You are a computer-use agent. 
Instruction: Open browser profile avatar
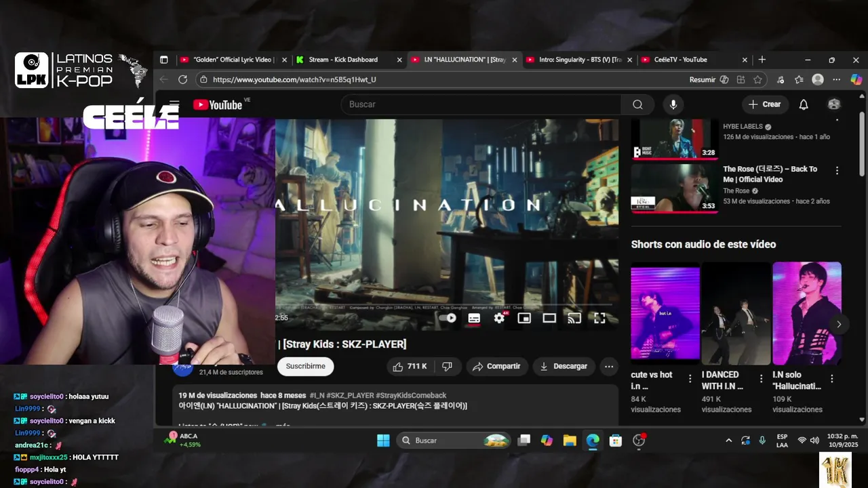tap(818, 79)
